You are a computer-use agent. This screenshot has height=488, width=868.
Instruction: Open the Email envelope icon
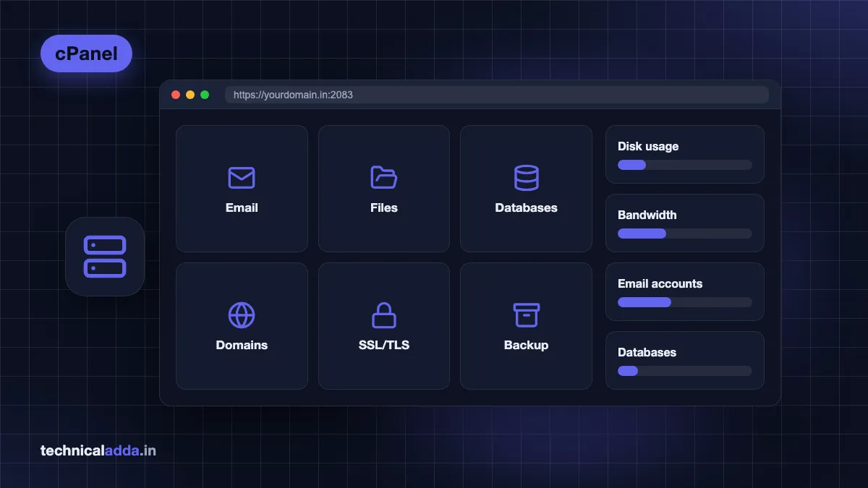coord(242,178)
